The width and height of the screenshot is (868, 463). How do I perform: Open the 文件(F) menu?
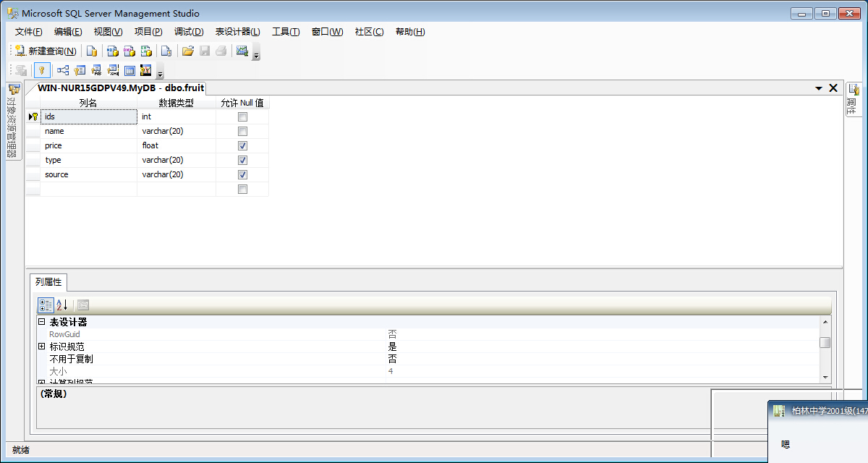[29, 32]
